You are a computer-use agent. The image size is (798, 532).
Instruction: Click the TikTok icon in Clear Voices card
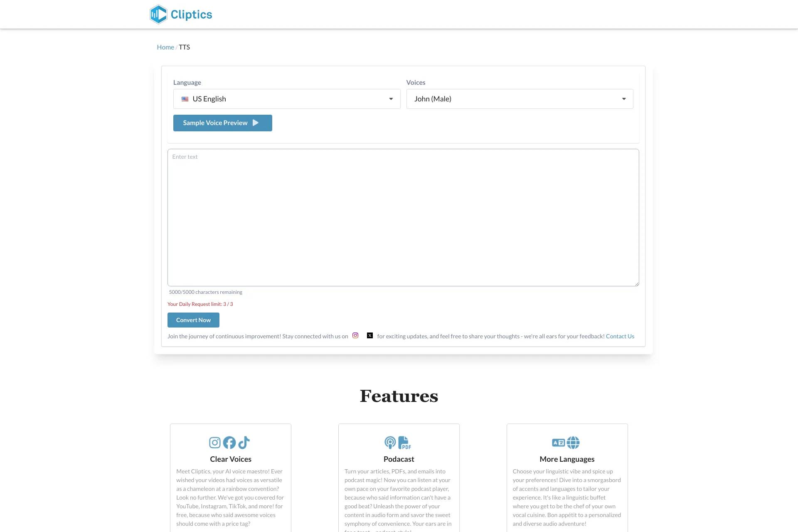coord(244,442)
